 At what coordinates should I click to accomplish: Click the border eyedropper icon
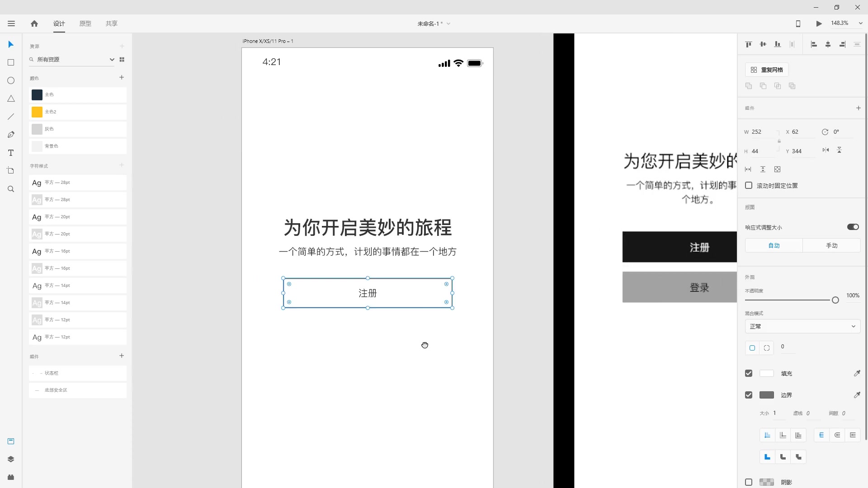(x=857, y=395)
